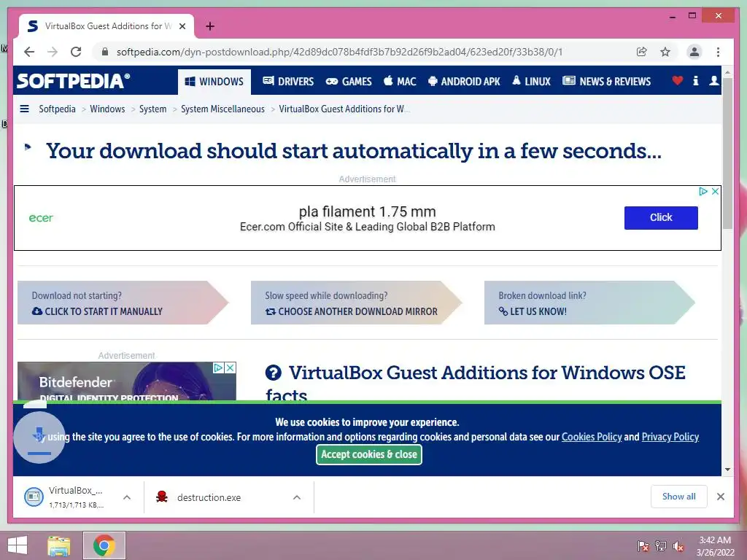Viewport: 747px width, 560px height.
Task: Click to start download manually
Action: point(123,303)
